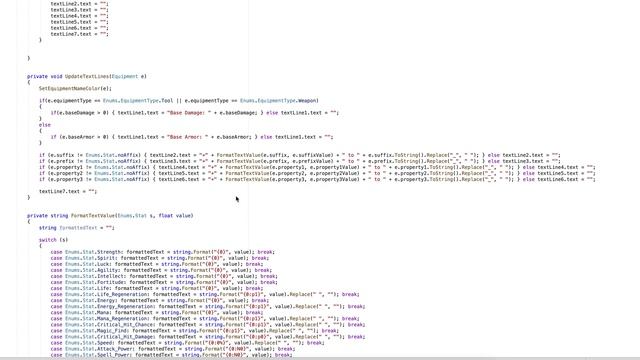Click the case Enums.Stat.Critical_Hit_Chance label
This screenshot has width=640, height=360.
103,325
